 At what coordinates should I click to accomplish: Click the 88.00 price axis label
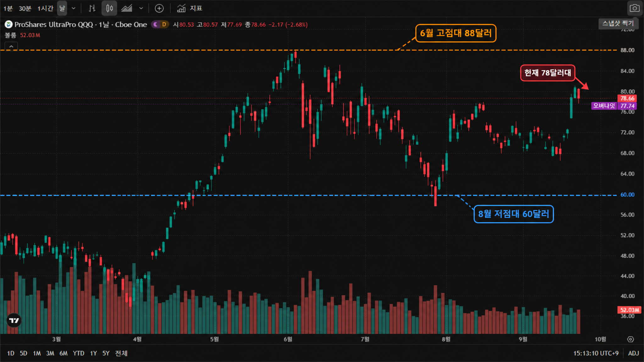click(x=627, y=50)
